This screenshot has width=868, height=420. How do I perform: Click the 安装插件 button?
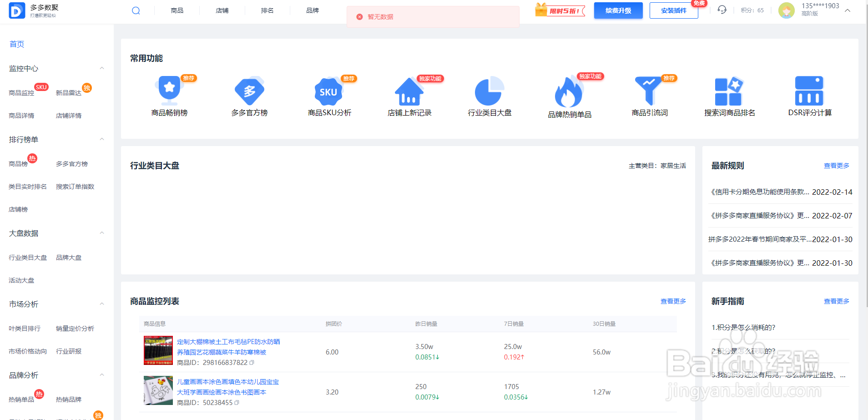coord(674,10)
